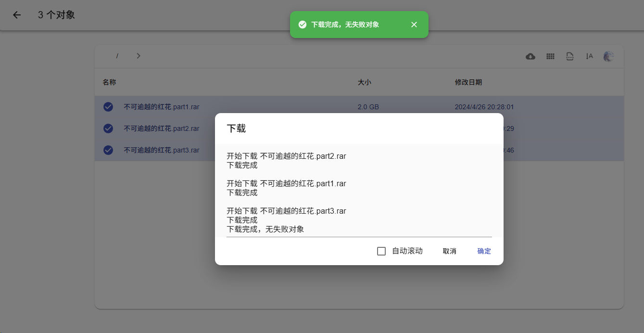Image resolution: width=644 pixels, height=333 pixels.
Task: Click the root path slash in breadcrumb
Action: (x=117, y=55)
